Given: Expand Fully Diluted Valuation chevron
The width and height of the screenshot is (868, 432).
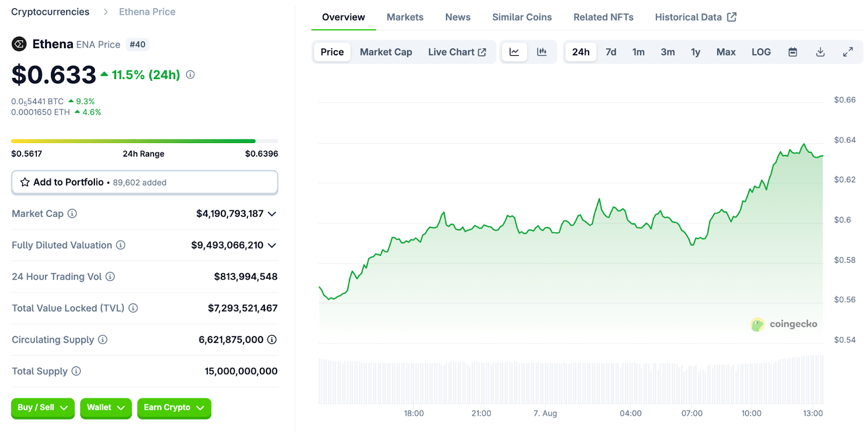Looking at the screenshot, I should pos(272,245).
